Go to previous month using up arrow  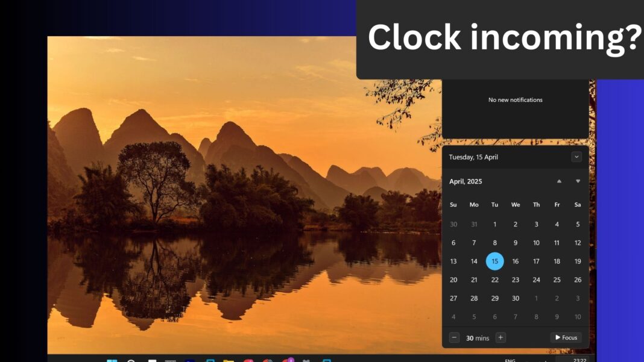pyautogui.click(x=559, y=181)
